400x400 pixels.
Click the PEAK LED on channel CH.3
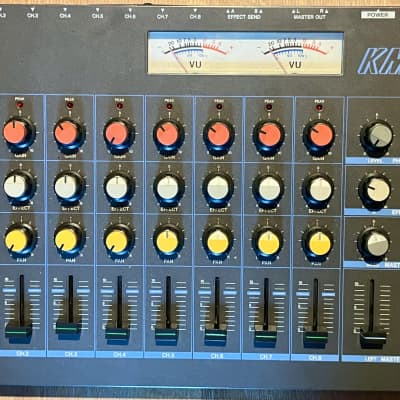pos(70,105)
